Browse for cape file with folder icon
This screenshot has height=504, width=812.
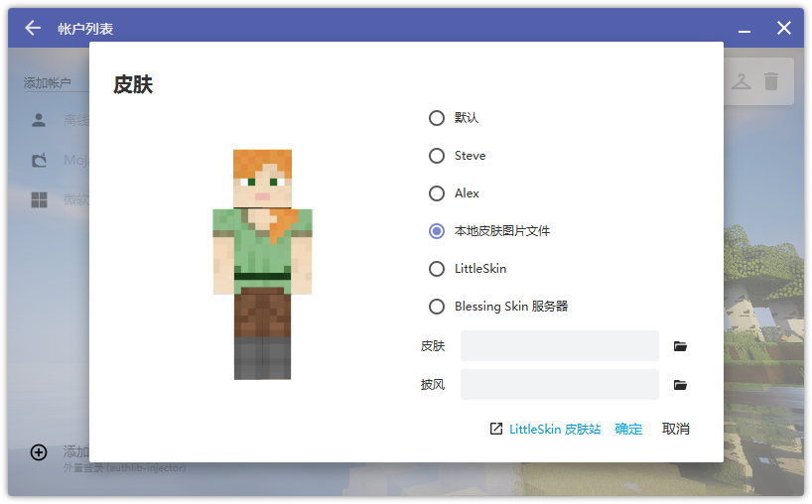pyautogui.click(x=680, y=385)
